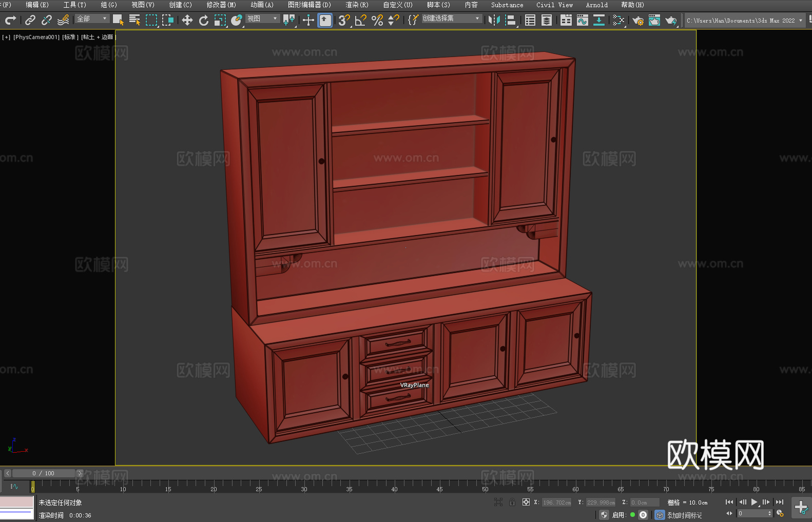Toggle Spinner Snap
The height and width of the screenshot is (522, 812).
[x=394, y=20]
